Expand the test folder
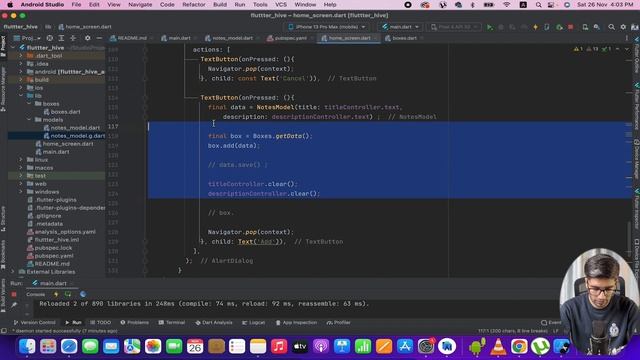 point(21,176)
